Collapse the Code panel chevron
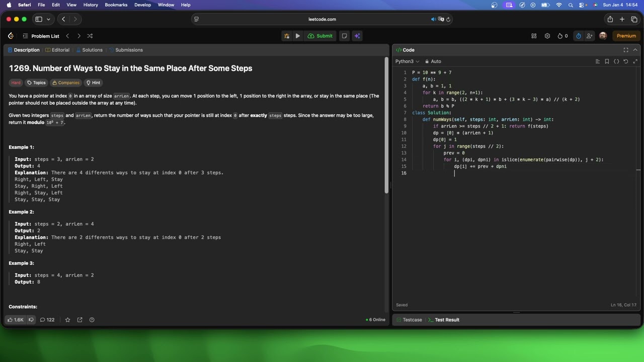644x362 pixels. [x=635, y=50]
